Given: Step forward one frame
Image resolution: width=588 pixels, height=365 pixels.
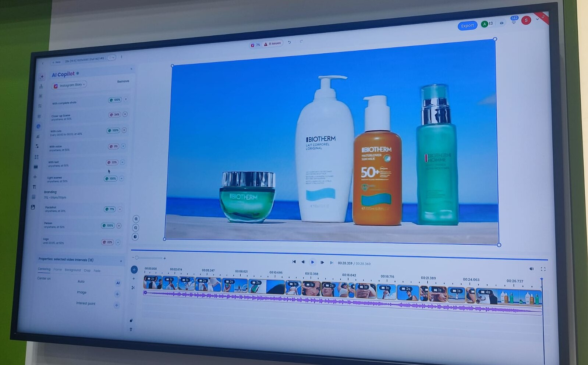Looking at the screenshot, I should point(322,262).
